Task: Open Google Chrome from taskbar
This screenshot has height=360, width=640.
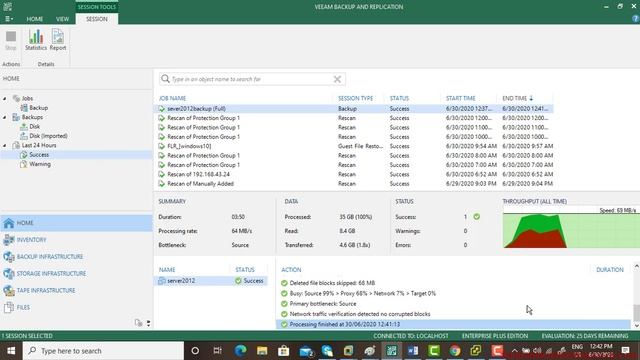Action: point(455,351)
